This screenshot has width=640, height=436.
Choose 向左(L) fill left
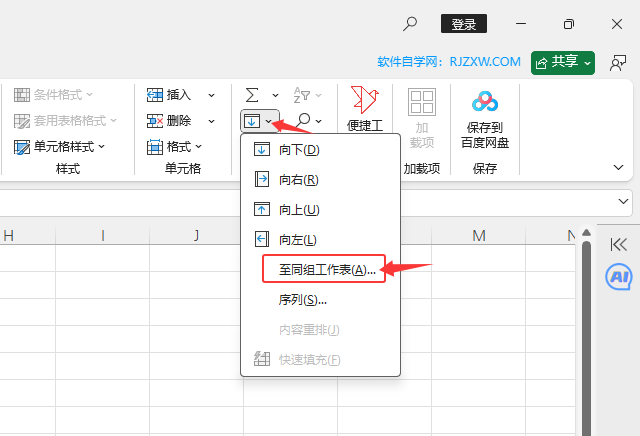320,240
